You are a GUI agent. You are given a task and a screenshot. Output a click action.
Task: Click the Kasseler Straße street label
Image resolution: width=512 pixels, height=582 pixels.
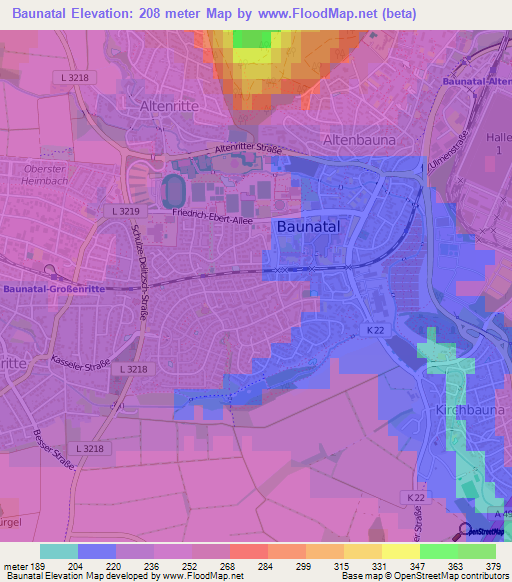[81, 363]
